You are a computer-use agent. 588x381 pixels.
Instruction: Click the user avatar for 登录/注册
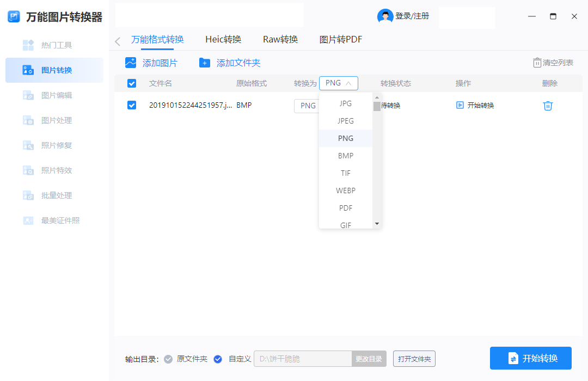385,16
